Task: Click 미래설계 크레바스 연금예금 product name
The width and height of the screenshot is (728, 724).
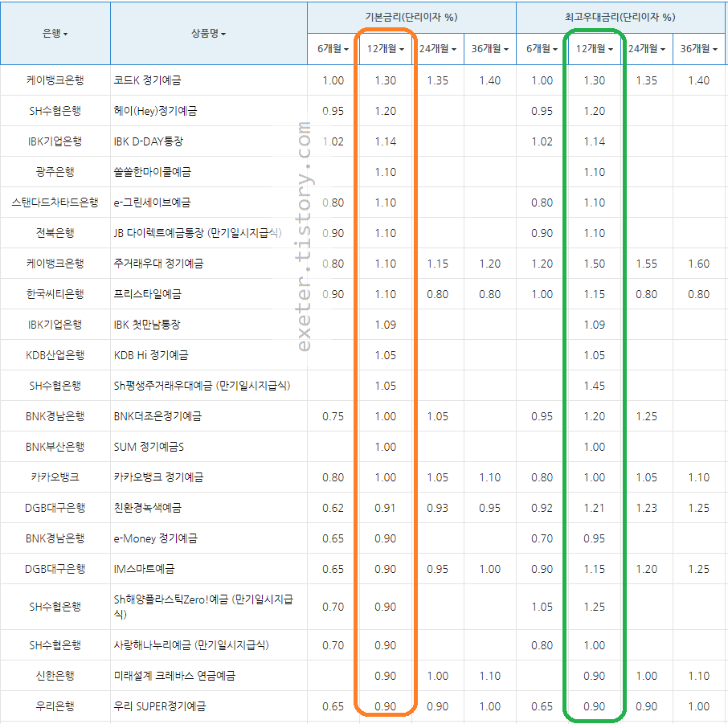Action: (174, 676)
